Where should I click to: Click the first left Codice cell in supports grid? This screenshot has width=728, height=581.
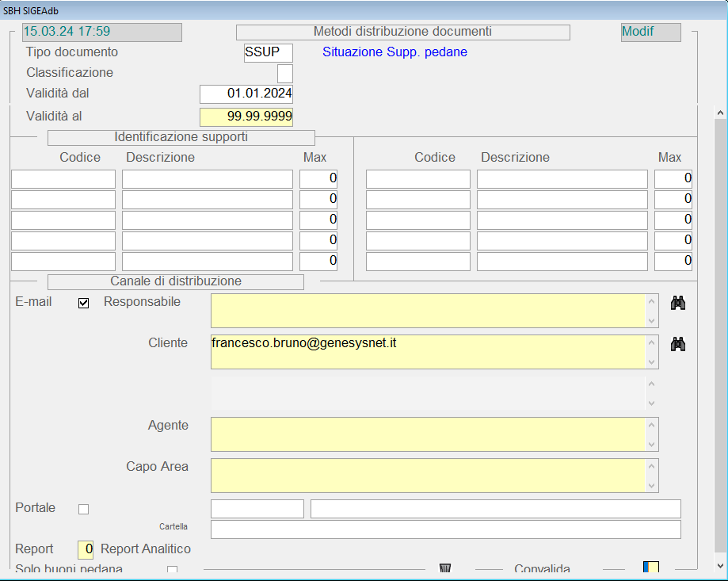(63, 179)
